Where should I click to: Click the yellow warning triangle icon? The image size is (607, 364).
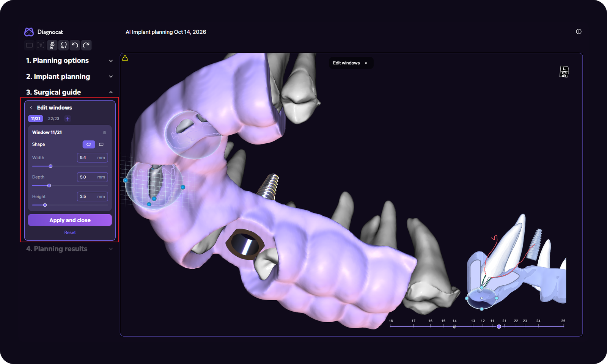125,58
